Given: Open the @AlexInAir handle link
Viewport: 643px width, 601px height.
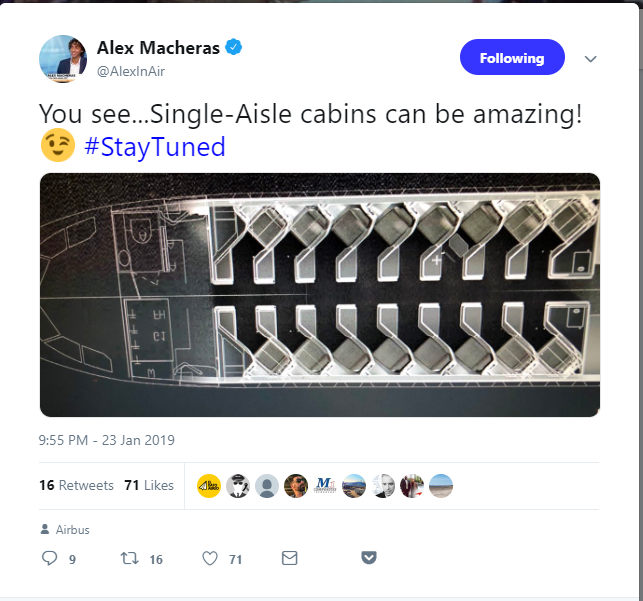Looking at the screenshot, I should pyautogui.click(x=131, y=71).
